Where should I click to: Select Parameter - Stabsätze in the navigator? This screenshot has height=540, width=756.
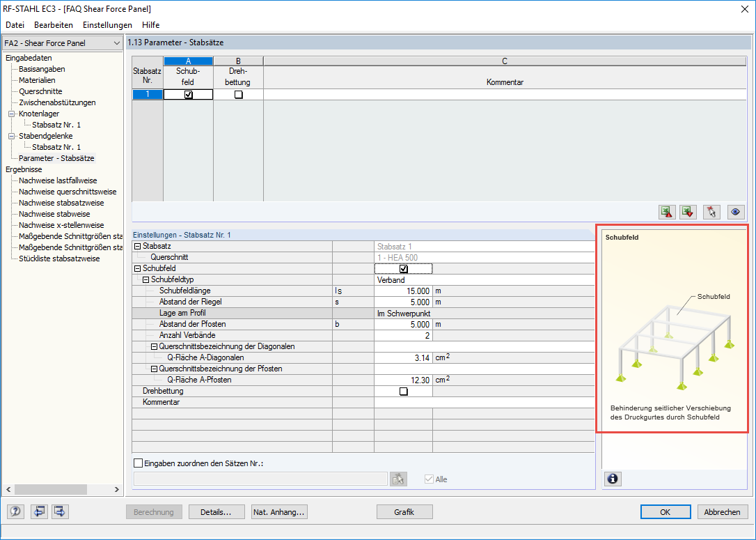tap(57, 157)
